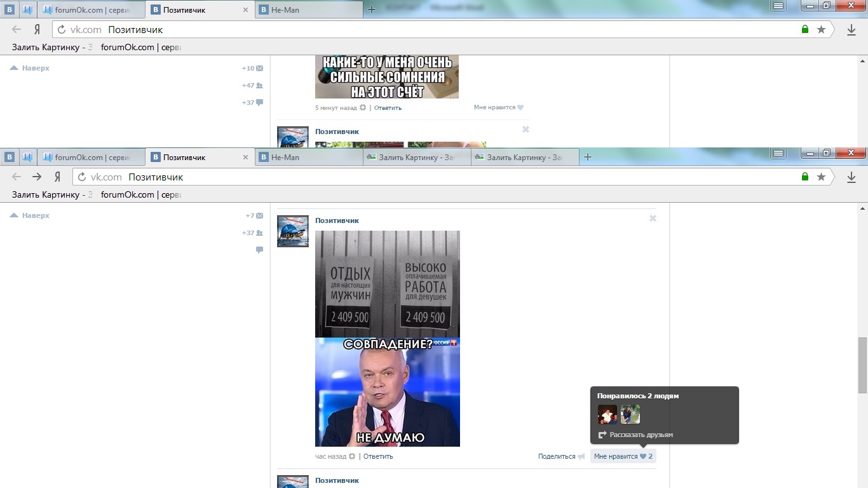Open the сомнения meme image, upper window
Screen dimensions: 868x488
tap(387, 77)
